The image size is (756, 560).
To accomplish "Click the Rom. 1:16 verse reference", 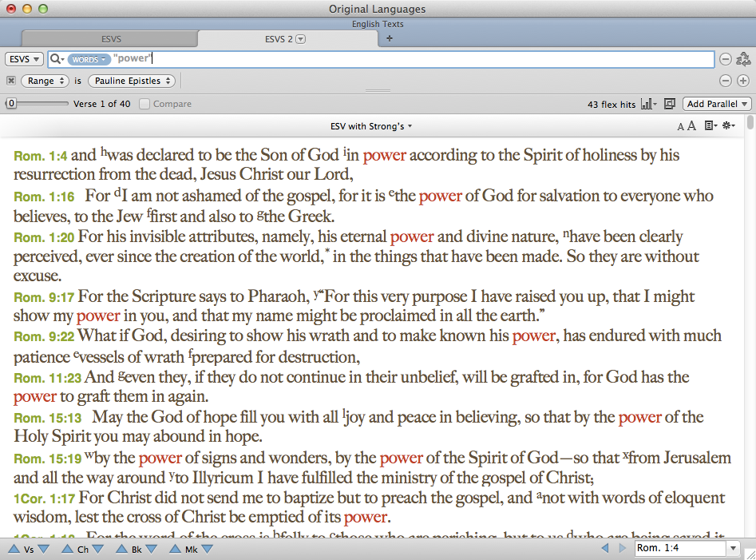I will [44, 197].
